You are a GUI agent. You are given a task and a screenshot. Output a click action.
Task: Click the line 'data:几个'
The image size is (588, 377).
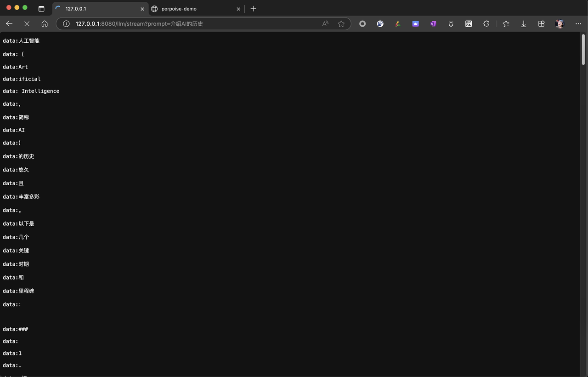click(x=16, y=237)
